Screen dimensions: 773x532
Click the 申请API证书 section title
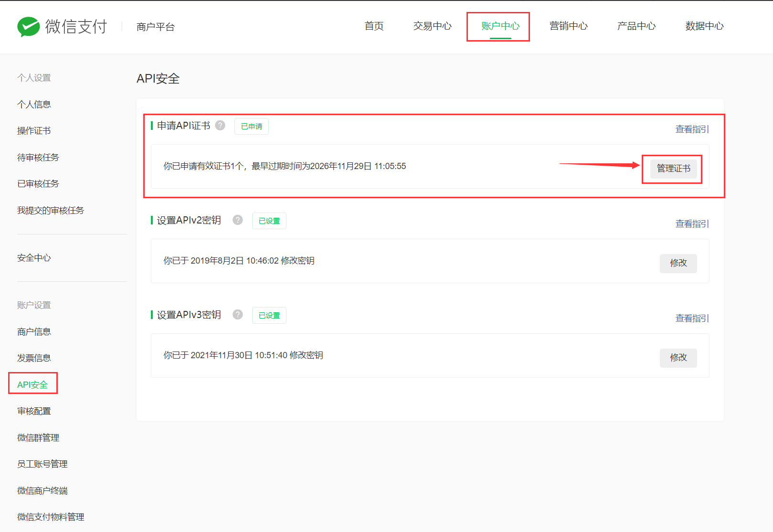(x=184, y=126)
